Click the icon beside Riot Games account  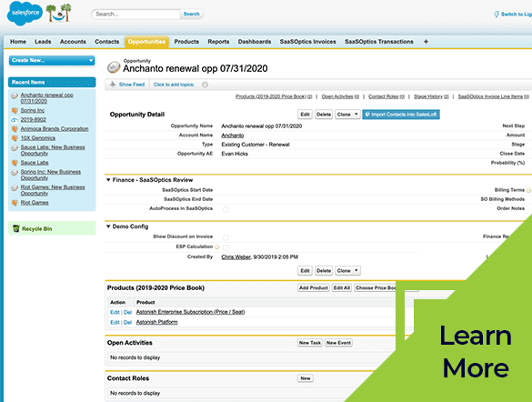(x=15, y=203)
